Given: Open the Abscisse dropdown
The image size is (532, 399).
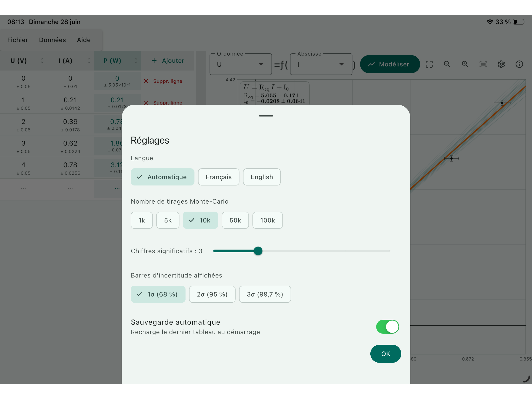Looking at the screenshot, I should pos(321,64).
